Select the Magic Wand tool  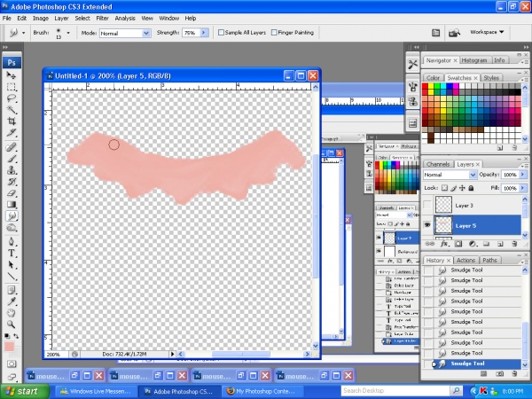[12, 110]
